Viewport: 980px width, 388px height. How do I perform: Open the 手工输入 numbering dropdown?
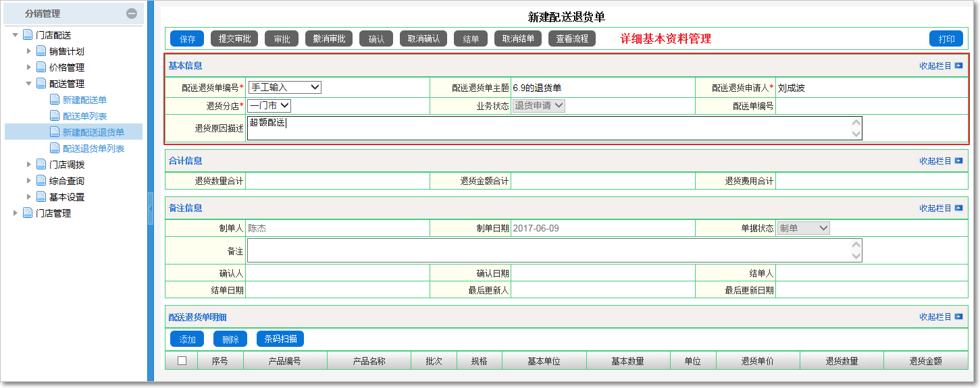(x=285, y=87)
